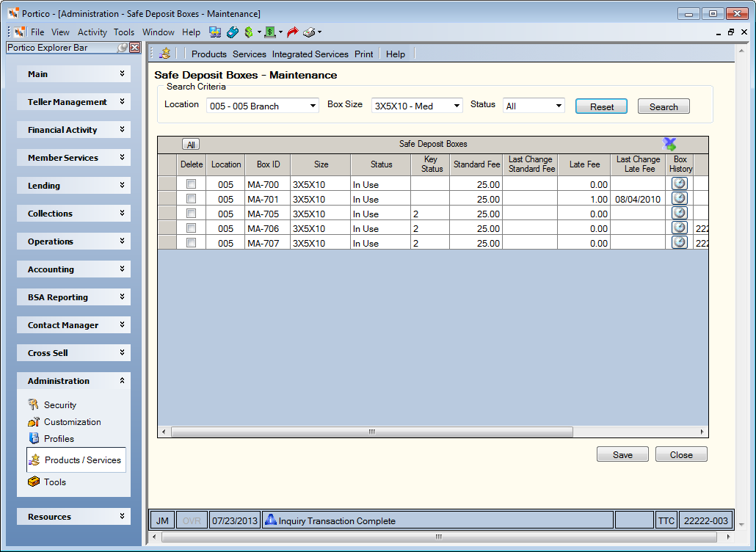This screenshot has width=756, height=552.
Task: Select Products / Services in the Administration section
Action: [x=76, y=460]
